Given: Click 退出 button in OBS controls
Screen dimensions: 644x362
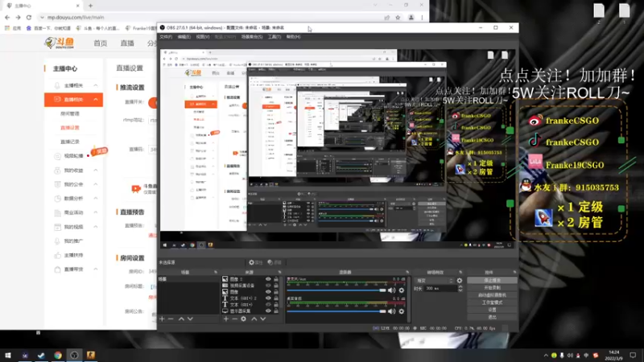Looking at the screenshot, I should coord(492,317).
